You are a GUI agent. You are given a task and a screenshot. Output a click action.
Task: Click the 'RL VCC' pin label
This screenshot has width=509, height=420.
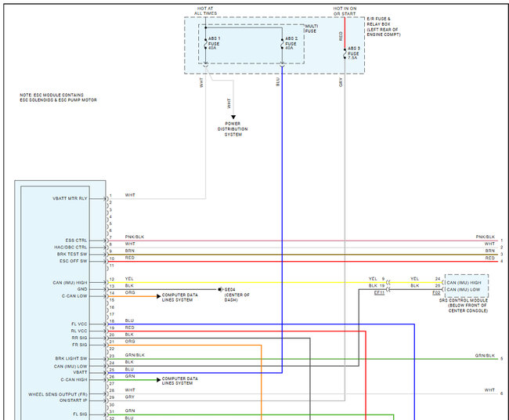79,331
